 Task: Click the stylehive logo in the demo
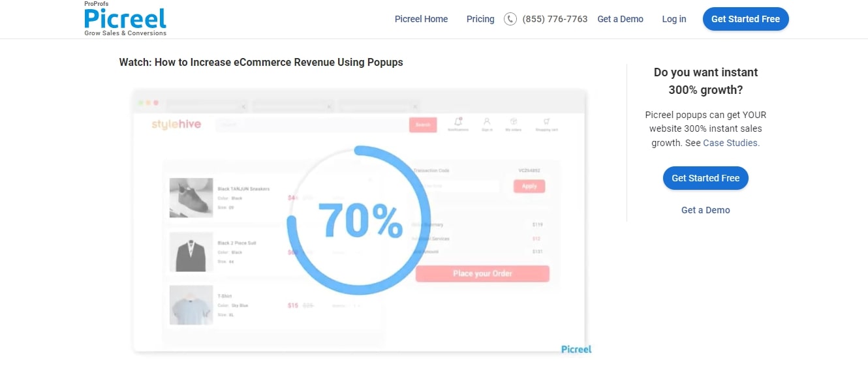tap(175, 123)
